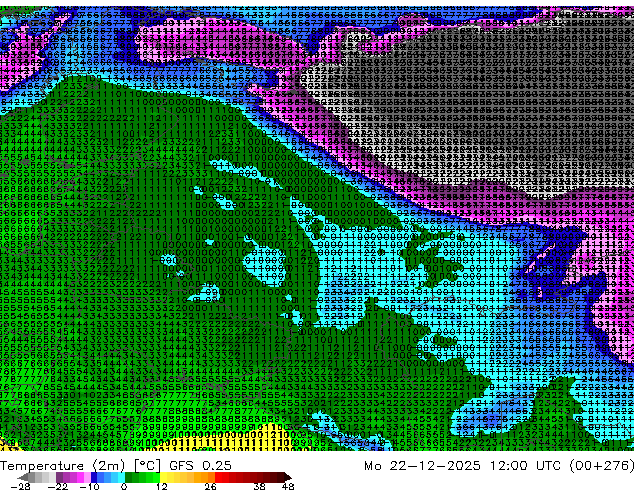Click the '-28' legend value
This screenshot has height=490, width=634.
click(x=20, y=486)
